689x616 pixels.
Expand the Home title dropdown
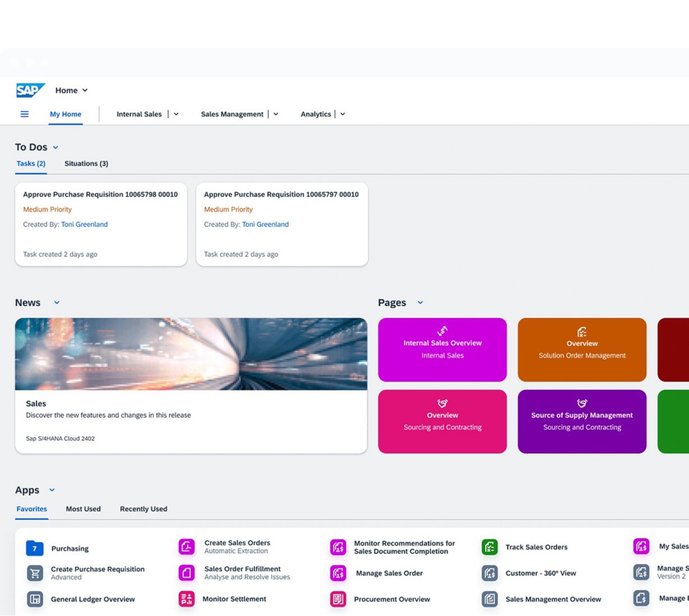[85, 90]
